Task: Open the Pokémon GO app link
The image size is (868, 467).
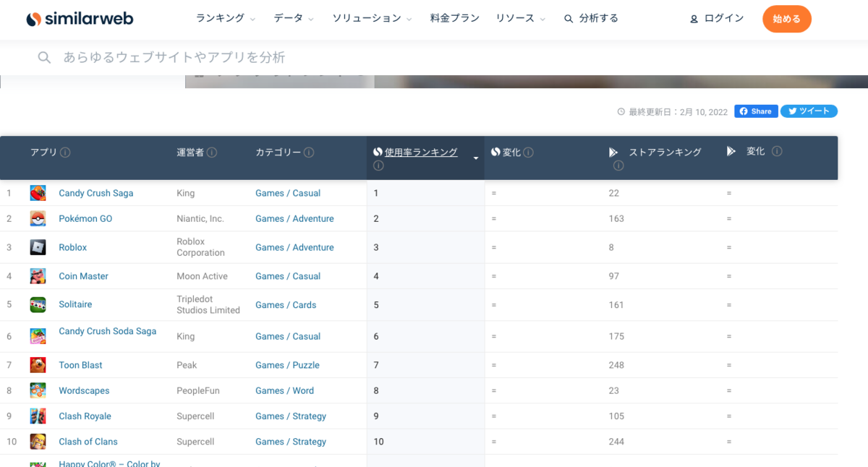Action: point(85,218)
